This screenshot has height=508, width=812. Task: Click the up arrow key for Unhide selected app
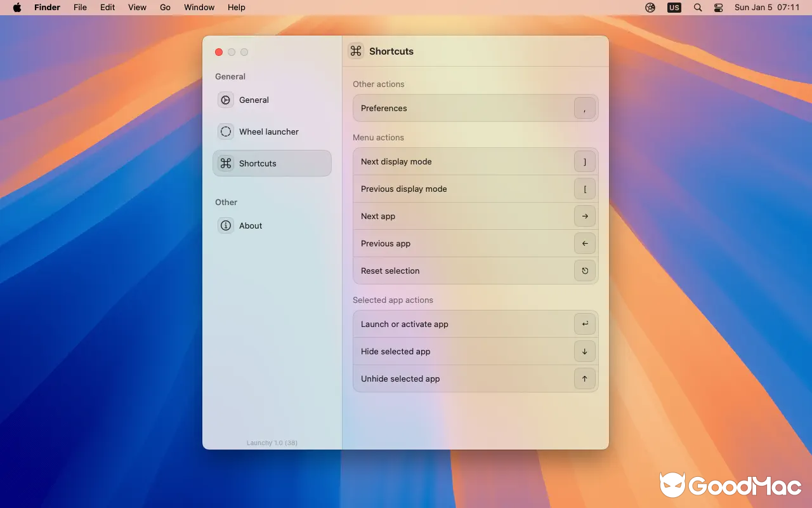click(585, 378)
